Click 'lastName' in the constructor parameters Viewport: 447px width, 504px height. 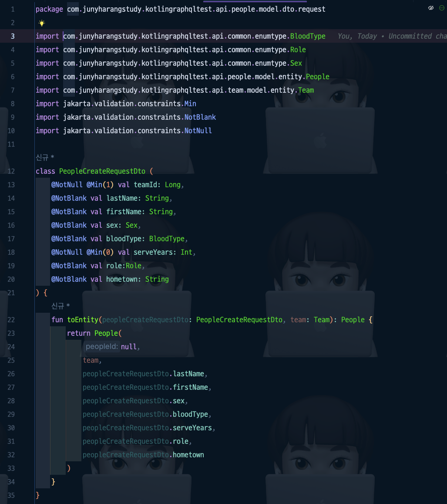click(x=122, y=198)
